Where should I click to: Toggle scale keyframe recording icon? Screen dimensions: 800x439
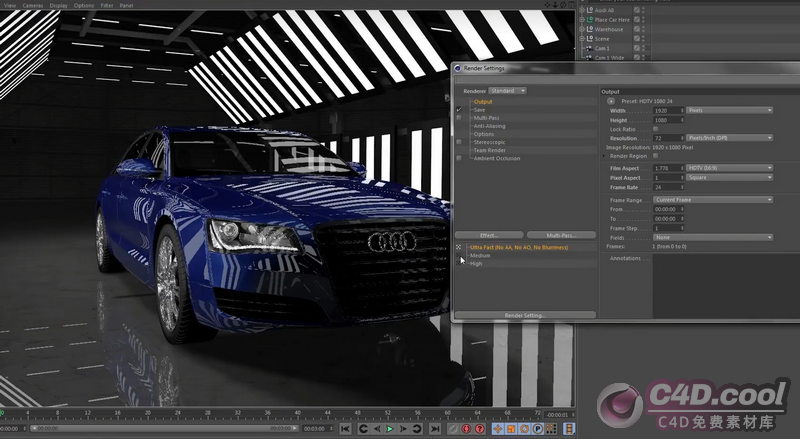[x=511, y=429]
